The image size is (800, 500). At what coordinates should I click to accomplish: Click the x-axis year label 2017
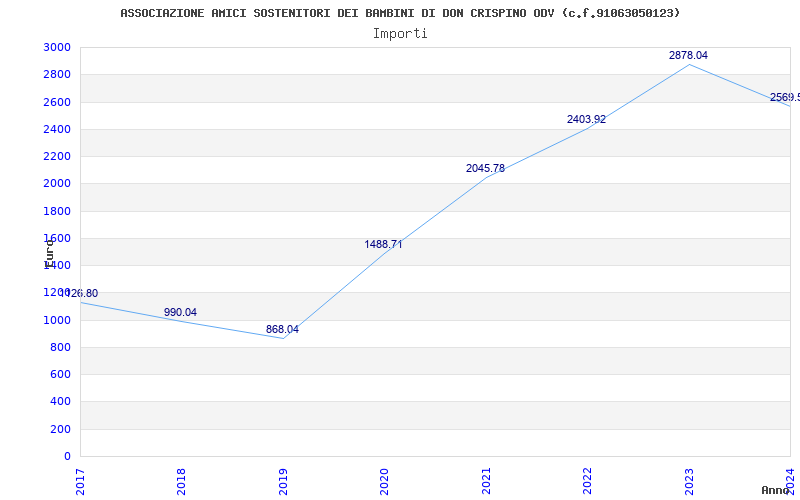coord(80,482)
